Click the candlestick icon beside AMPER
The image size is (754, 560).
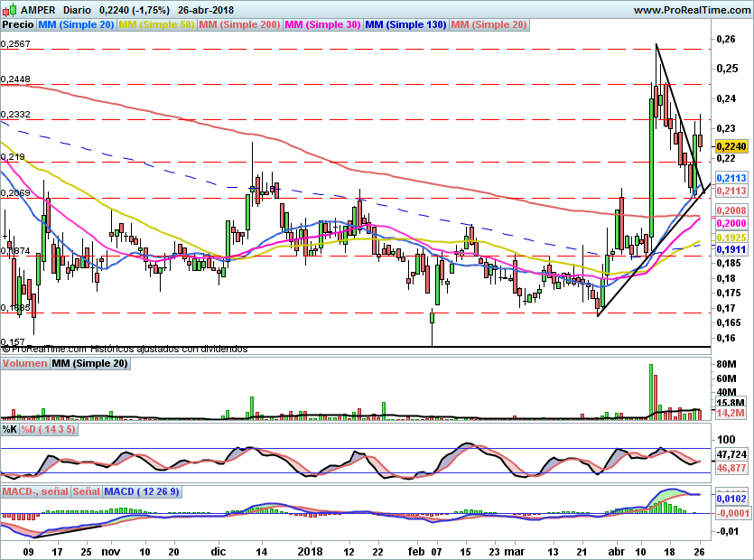[x=8, y=9]
